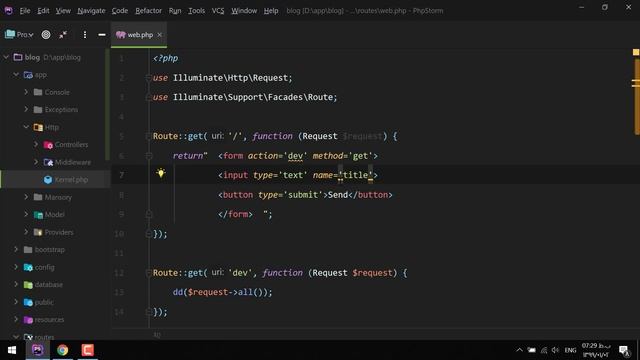640x360 pixels.
Task: Click the word 'title' in input name
Action: pyautogui.click(x=355, y=175)
